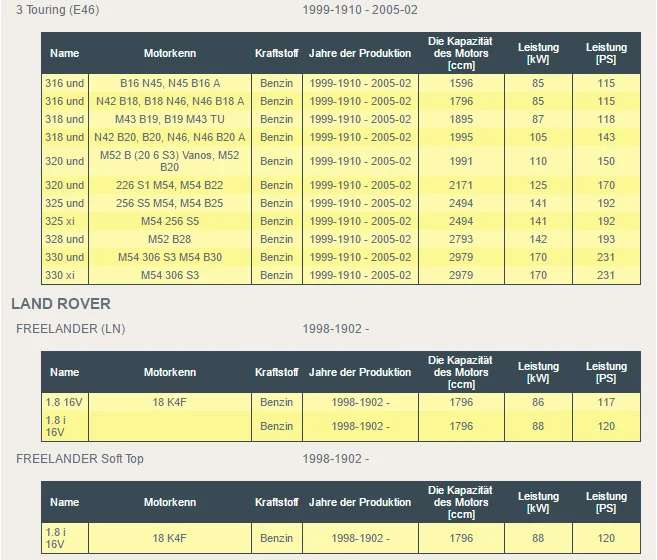Click the kW value 87

tap(538, 119)
